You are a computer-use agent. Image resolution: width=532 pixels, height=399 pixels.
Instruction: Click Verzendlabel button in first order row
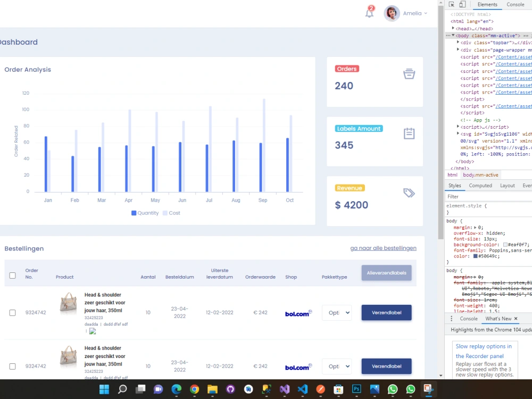point(386,312)
